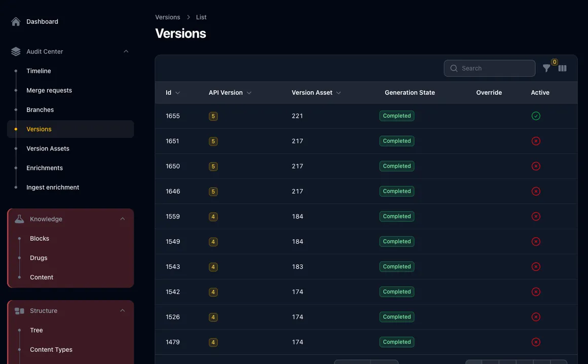Open Content under Knowledge
Image resolution: width=588 pixels, height=364 pixels.
click(x=42, y=277)
